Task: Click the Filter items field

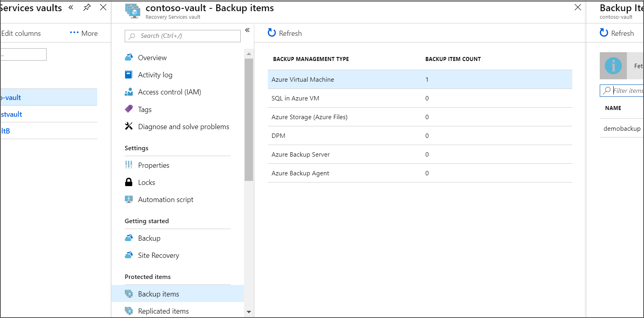Action: click(622, 90)
